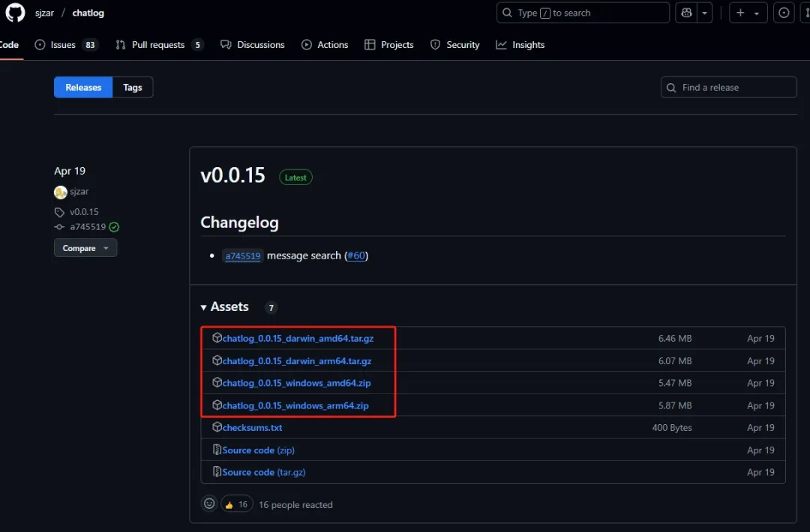Screen dimensions: 810x532
Task: Toggle the thumbs up reaction with 16
Action: point(236,504)
